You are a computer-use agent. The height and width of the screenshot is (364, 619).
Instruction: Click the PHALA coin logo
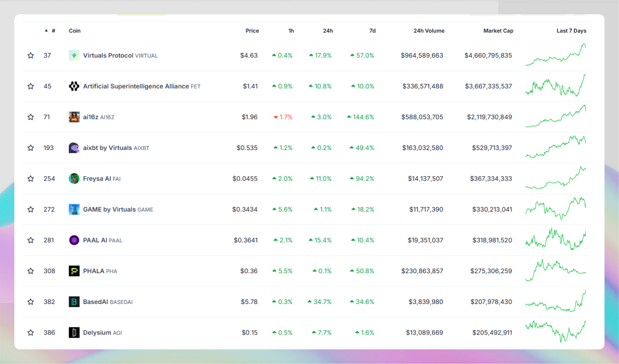click(74, 271)
